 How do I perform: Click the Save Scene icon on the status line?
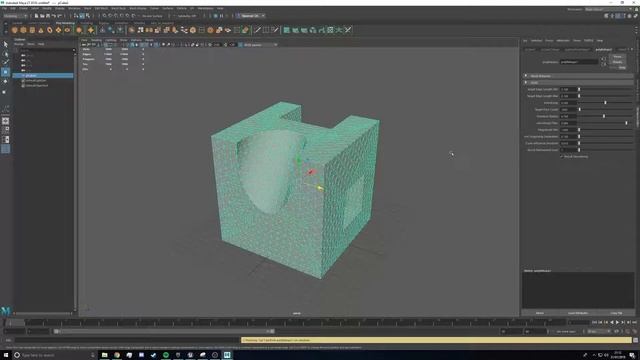[x=48, y=16]
